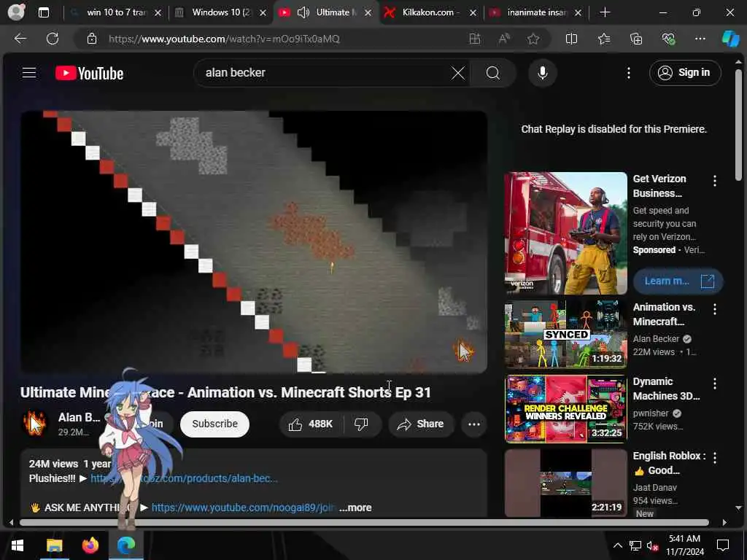Open Browser essentials heart icon
The width and height of the screenshot is (747, 560).
[x=668, y=39]
